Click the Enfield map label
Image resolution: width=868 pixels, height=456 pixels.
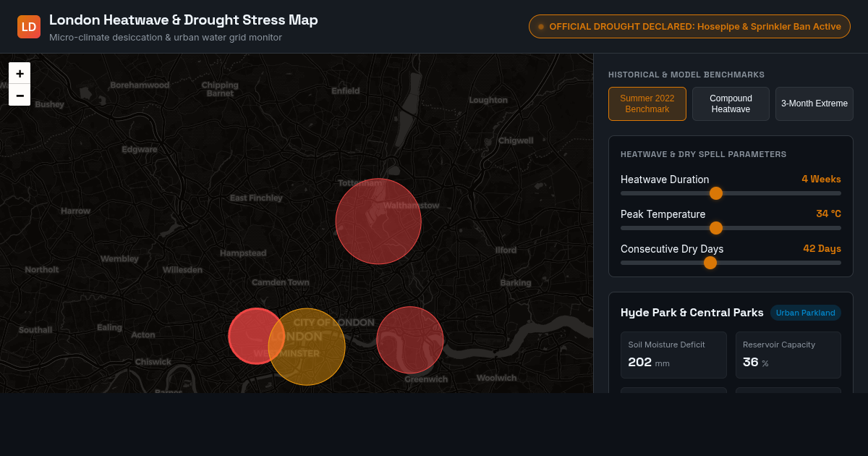tap(346, 90)
